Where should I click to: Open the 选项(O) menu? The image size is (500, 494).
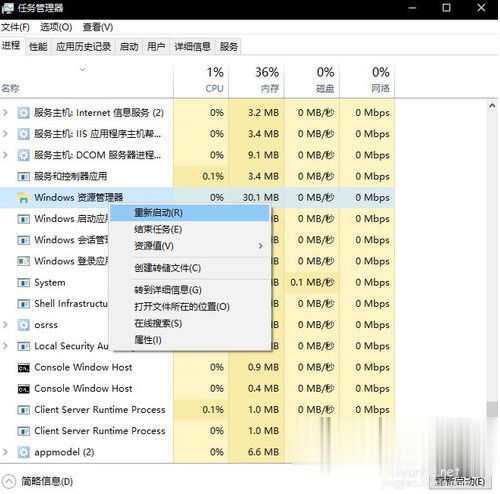[56, 27]
